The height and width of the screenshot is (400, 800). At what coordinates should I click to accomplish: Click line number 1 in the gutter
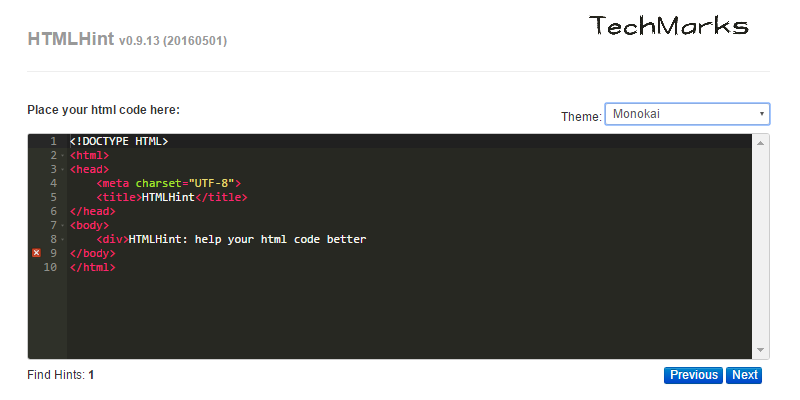click(54, 141)
